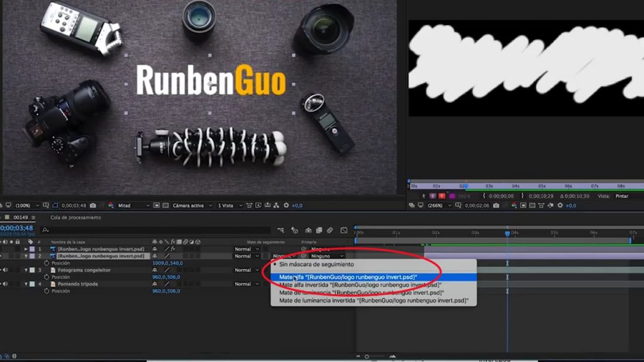Toggle shy switch on layer 2
This screenshot has height=362, width=644.
pyautogui.click(x=155, y=256)
